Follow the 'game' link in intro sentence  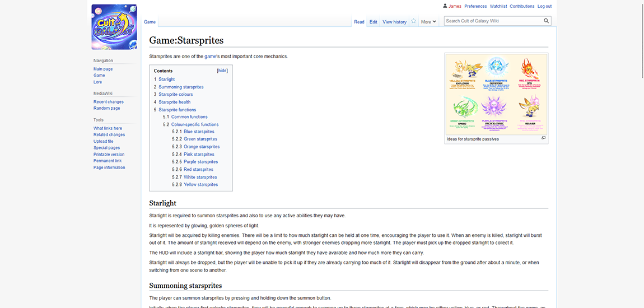(210, 57)
